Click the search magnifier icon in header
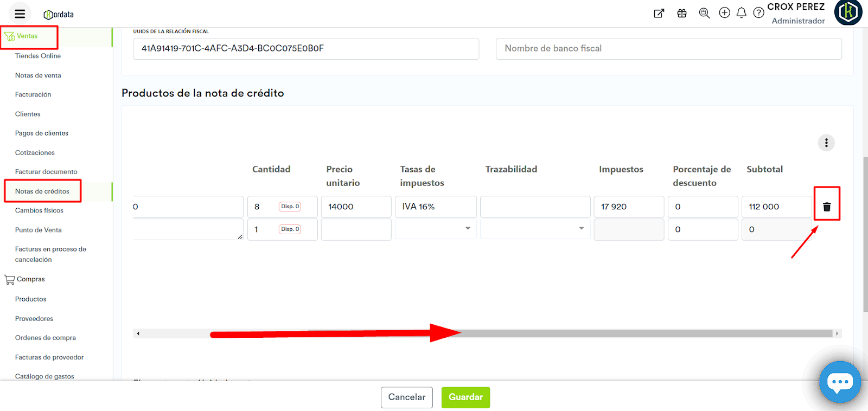 (704, 14)
